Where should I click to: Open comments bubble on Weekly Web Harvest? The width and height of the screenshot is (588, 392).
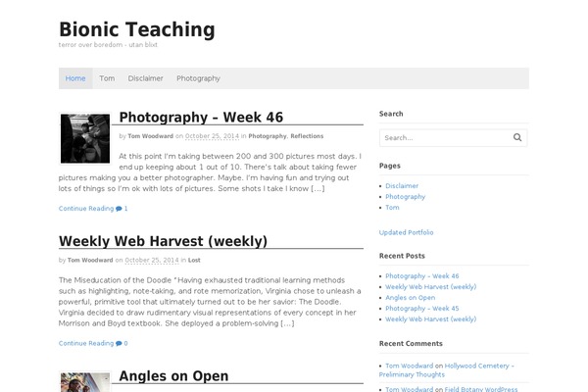point(122,343)
